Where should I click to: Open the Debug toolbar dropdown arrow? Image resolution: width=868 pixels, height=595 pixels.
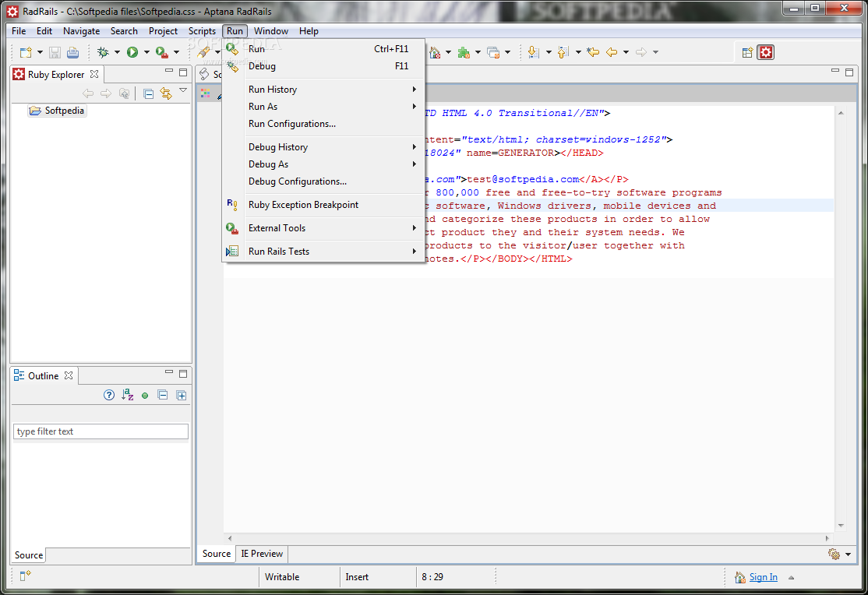click(117, 53)
